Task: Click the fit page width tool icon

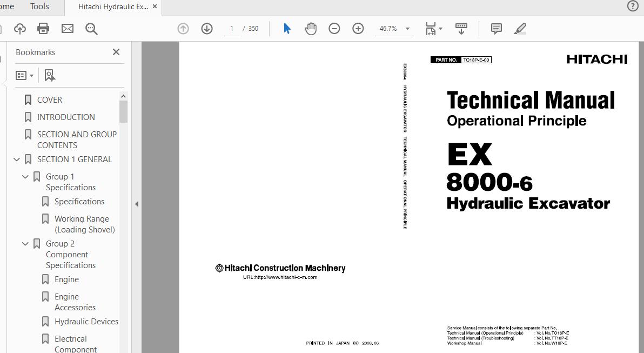Action: click(431, 29)
